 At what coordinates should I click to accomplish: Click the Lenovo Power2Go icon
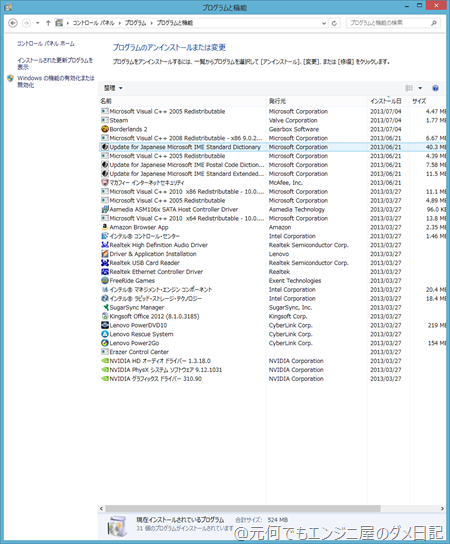pyautogui.click(x=105, y=343)
